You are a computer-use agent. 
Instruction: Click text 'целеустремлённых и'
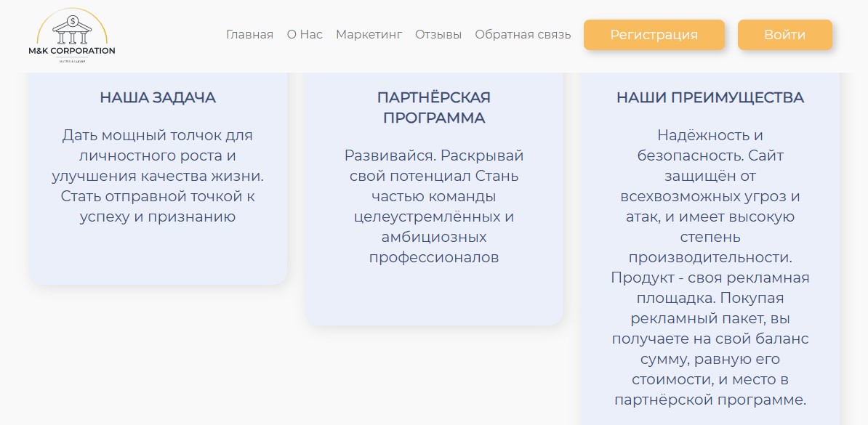coord(434,216)
